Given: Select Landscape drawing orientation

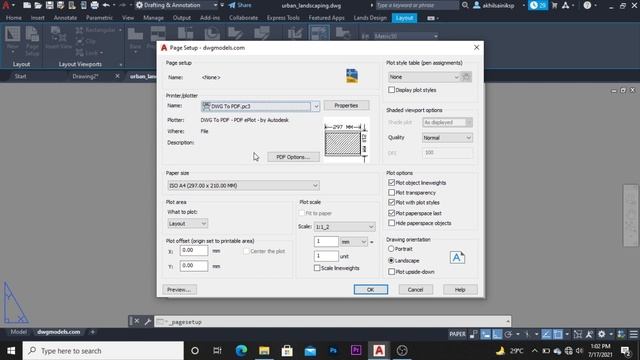Looking at the screenshot, I should tap(391, 260).
